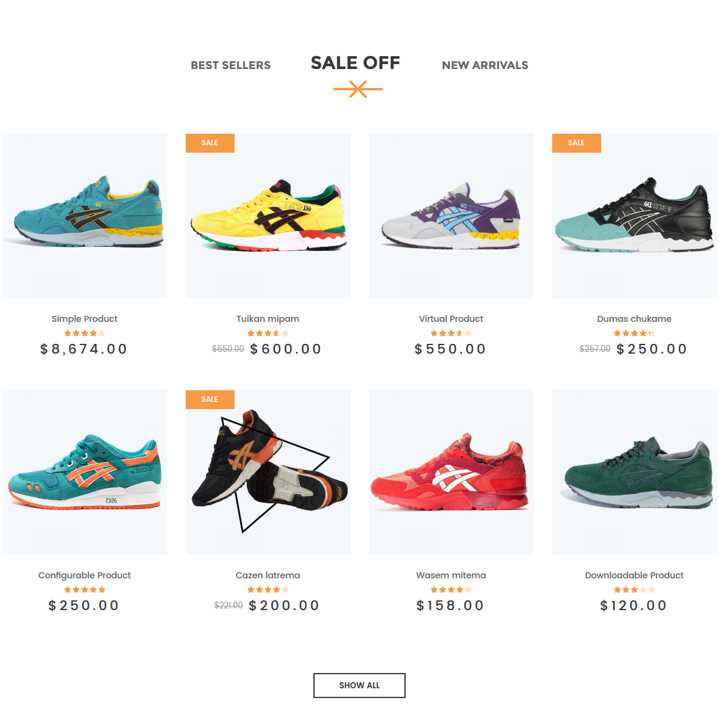This screenshot has height=728, width=719.
Task: Open the red Wasem mitema sneaker image
Action: point(451,471)
